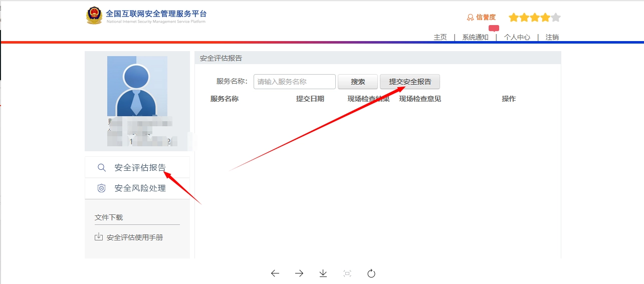Viewport: 644px width, 284px height.
Task: Click the 提交安全报告 button
Action: point(410,82)
